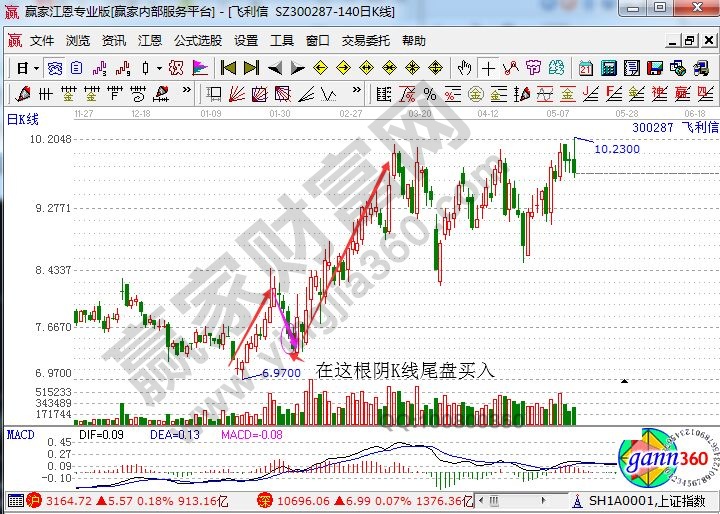Image resolution: width=720 pixels, height=514 pixels.
Task: Click the hand pan tool icon
Action: tap(464, 68)
